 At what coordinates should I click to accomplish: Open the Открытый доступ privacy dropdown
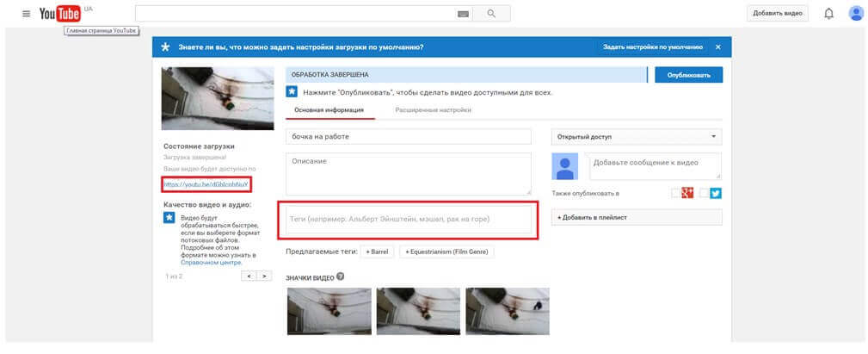tap(636, 137)
